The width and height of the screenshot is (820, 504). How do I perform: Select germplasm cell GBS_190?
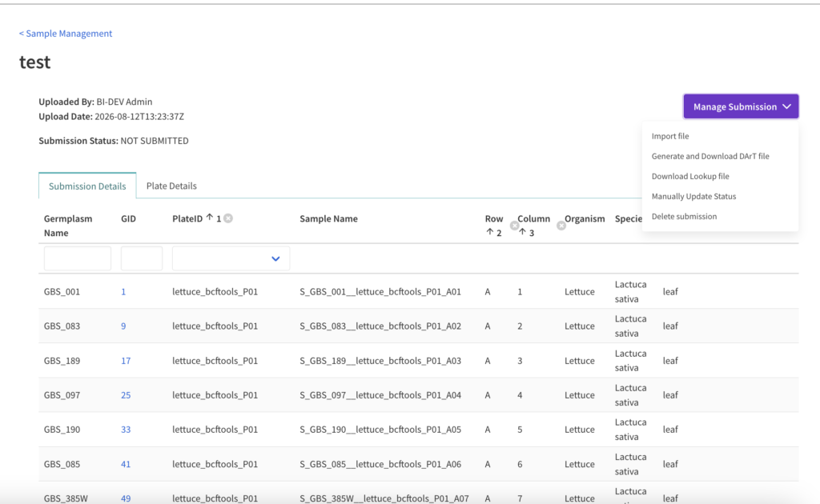(62, 430)
